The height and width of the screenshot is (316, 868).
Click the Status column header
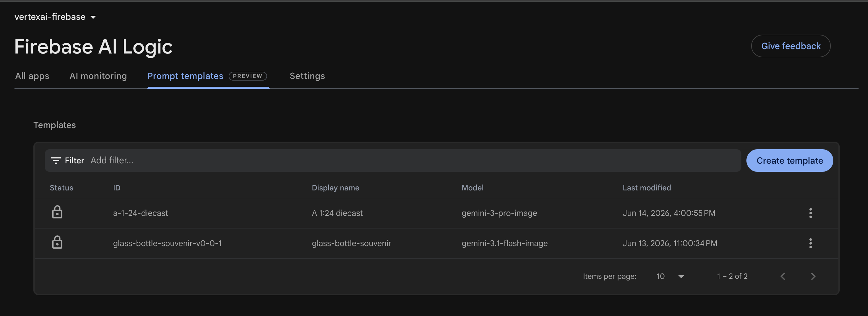pyautogui.click(x=61, y=188)
